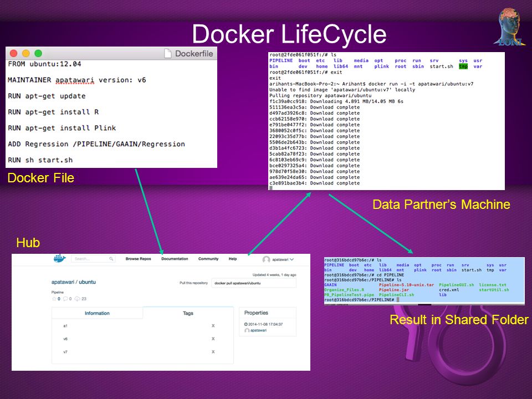Image resolution: width=532 pixels, height=399 pixels.
Task: Click the 'MAINTAINER apatawari version: v6' line
Action: (76, 80)
